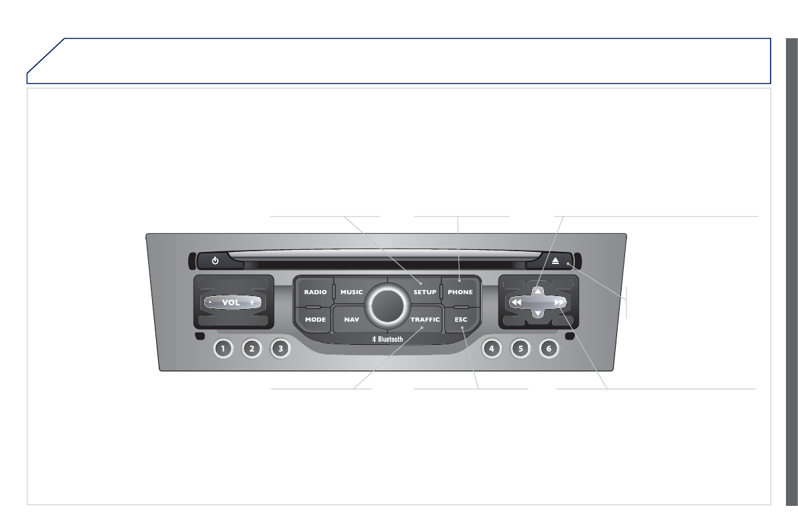Click the power button icon
This screenshot has width=798, height=532.
pos(215,261)
